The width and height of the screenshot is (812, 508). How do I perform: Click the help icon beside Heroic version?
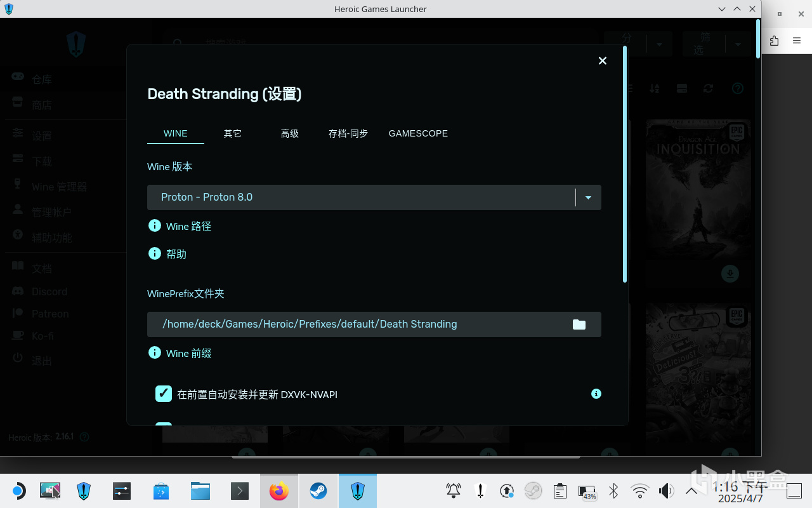84,437
